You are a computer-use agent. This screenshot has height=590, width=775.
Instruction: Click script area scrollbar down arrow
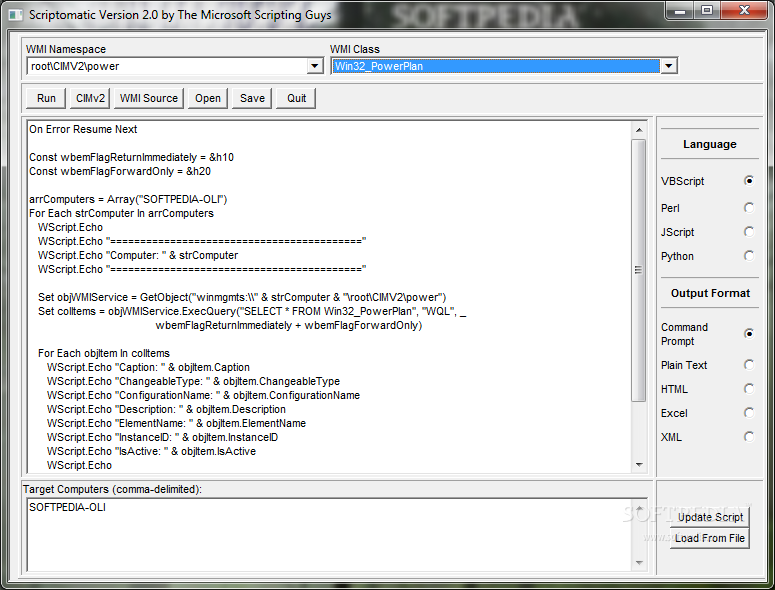pos(639,464)
